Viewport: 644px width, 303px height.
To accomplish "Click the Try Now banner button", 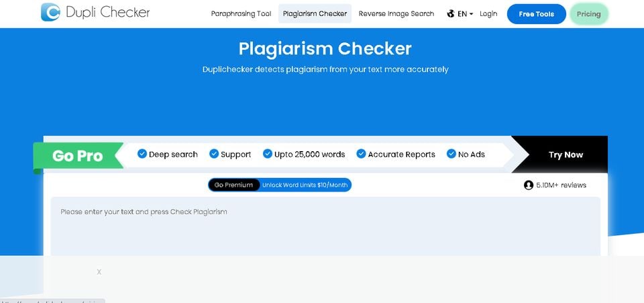I will (x=566, y=155).
